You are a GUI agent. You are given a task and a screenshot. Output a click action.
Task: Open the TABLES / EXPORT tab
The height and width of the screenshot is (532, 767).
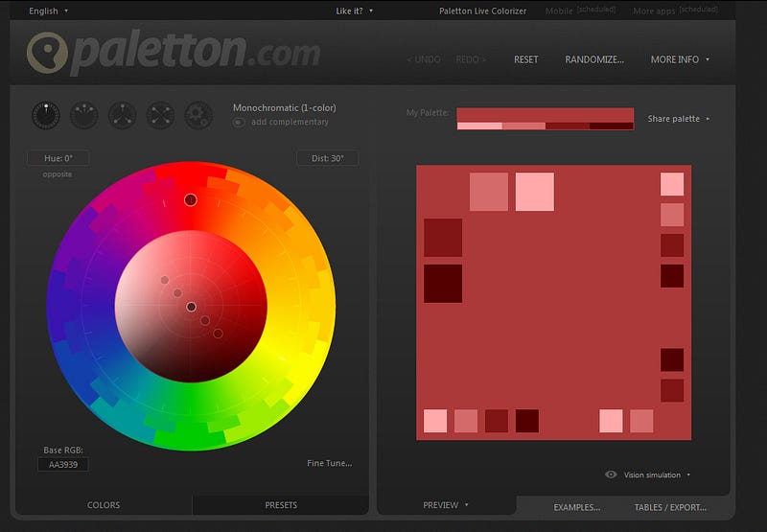[670, 507]
